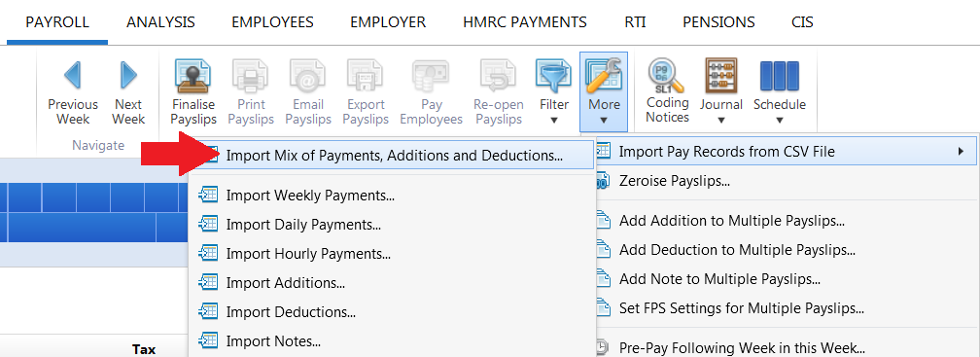Open the Schedule columns icon
The image size is (980, 357).
[x=780, y=76]
